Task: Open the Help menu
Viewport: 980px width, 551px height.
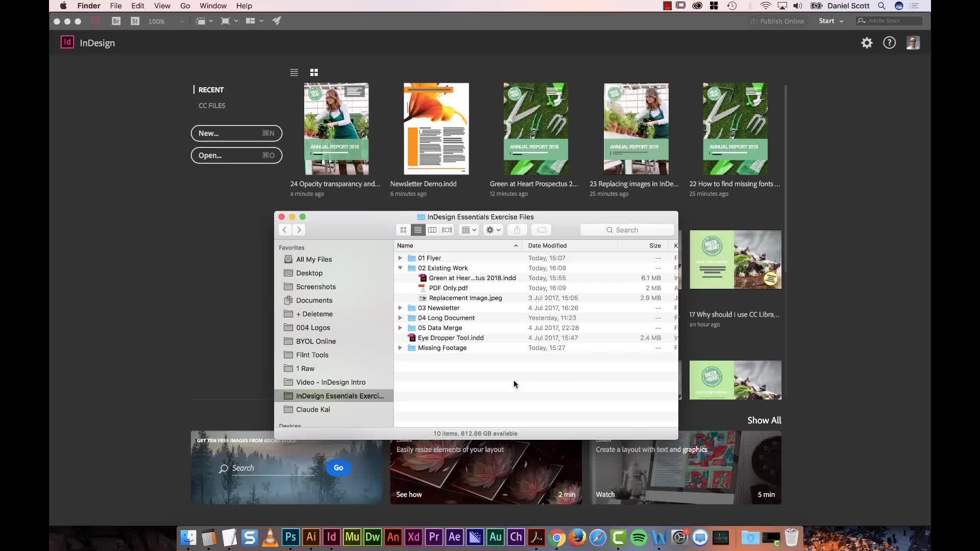Action: [244, 6]
